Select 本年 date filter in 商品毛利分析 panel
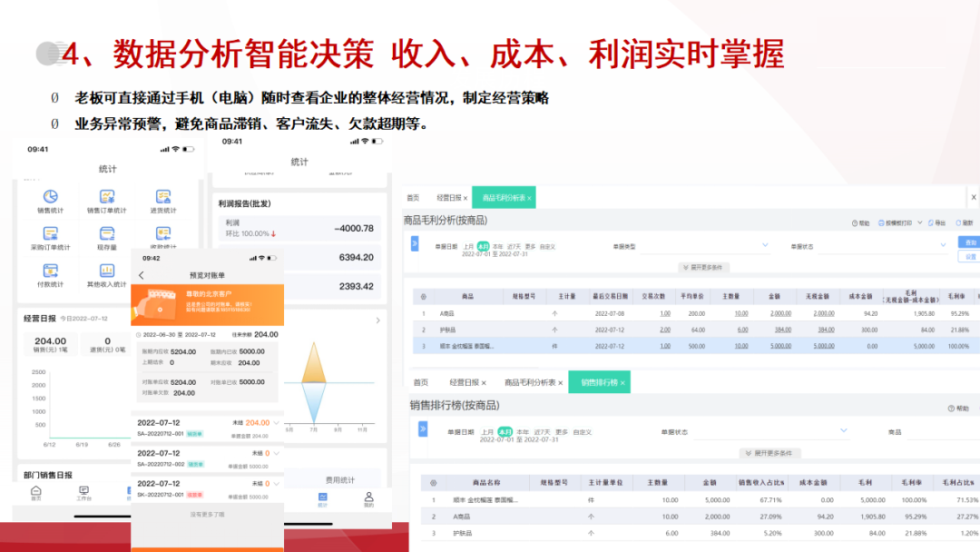Image resolution: width=980 pixels, height=552 pixels. point(498,247)
